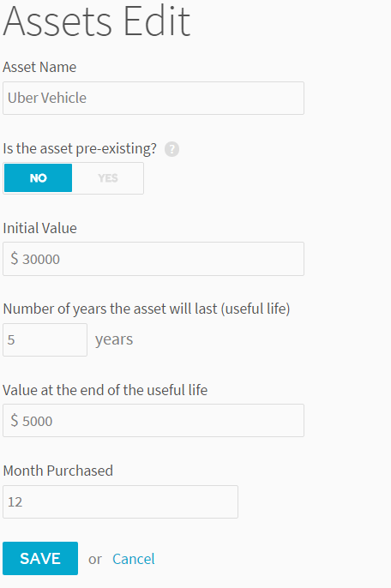Viewport: 391px width, 588px height.
Task: Click the Initial Value field showing 30000
Action: (153, 259)
